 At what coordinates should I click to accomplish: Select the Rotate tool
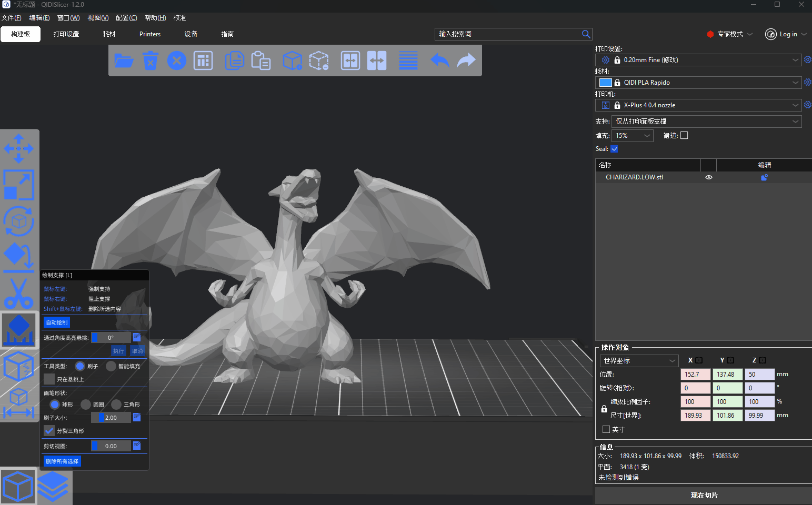tap(18, 221)
